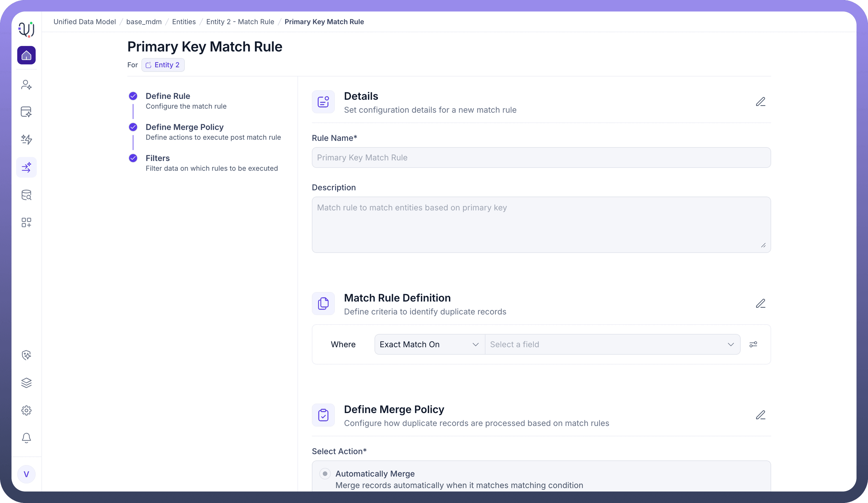Open settings gear in sidebar
The image size is (868, 503).
point(26,410)
